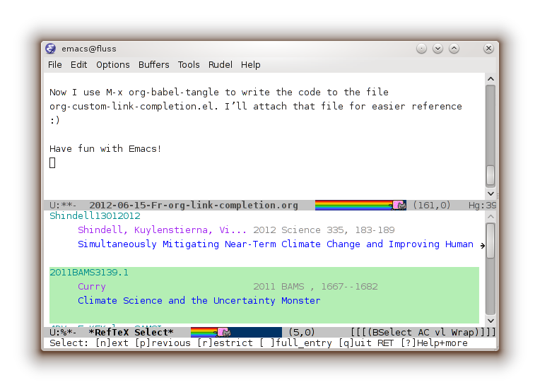
Task: Click the up-chevron maximize button in title bar
Action: tap(454, 49)
